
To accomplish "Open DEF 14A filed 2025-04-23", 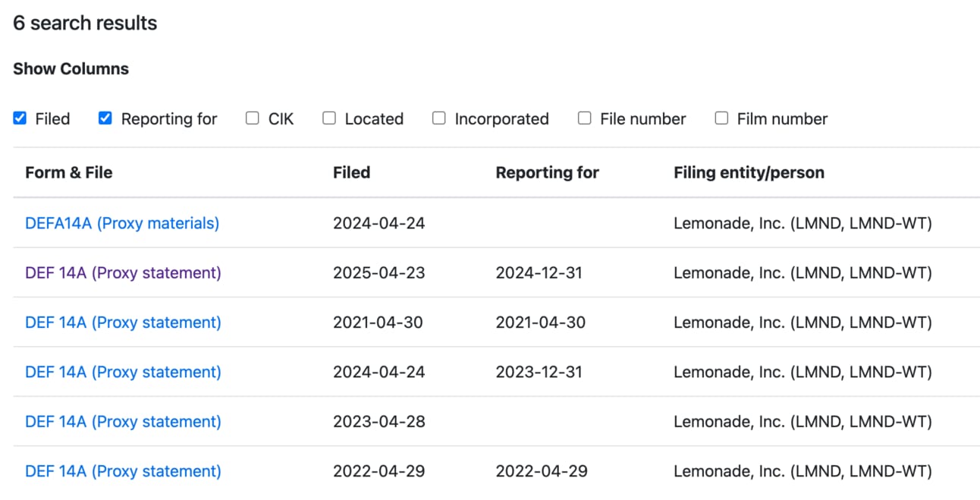I will tap(123, 272).
